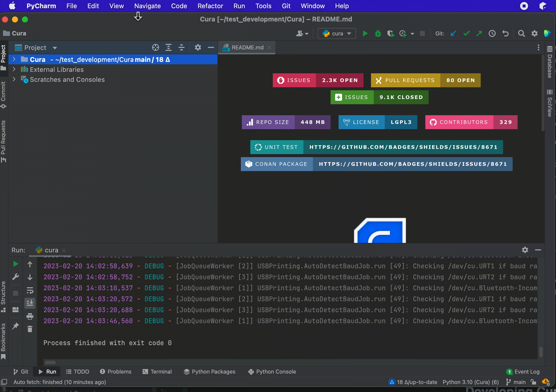The height and width of the screenshot is (392, 556).
Task: Open the code-with-me user dropdown
Action: (x=302, y=33)
